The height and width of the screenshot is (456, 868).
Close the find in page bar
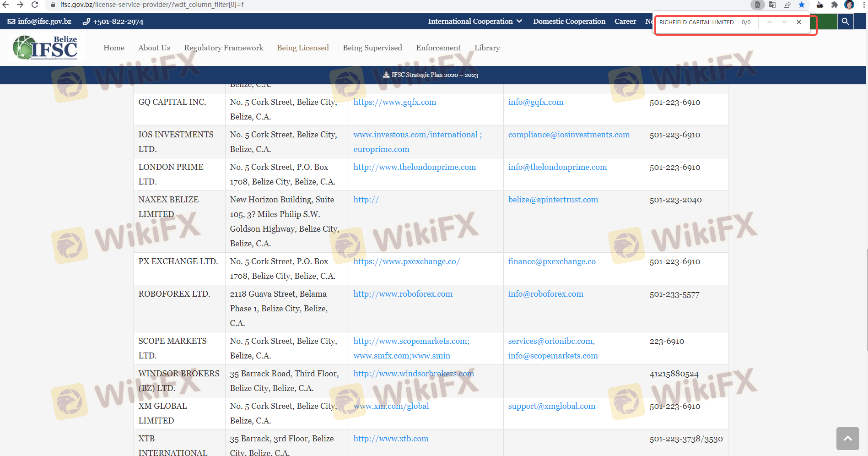pos(799,22)
